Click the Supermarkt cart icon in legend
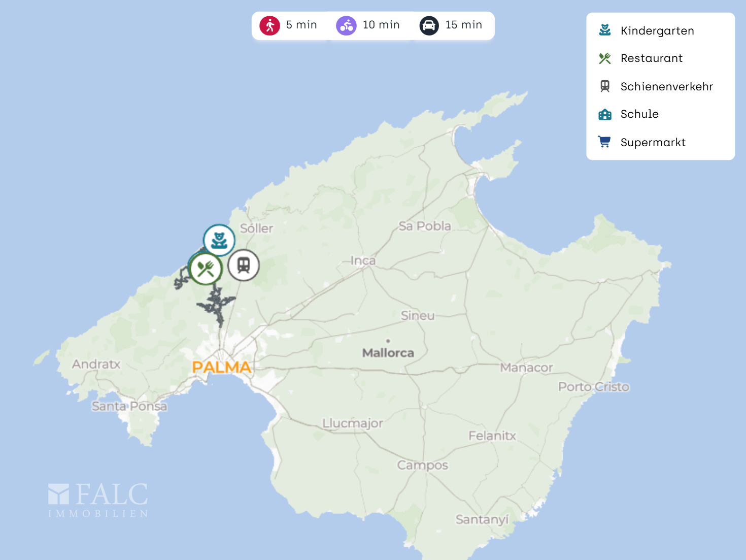The image size is (746, 560). click(604, 142)
